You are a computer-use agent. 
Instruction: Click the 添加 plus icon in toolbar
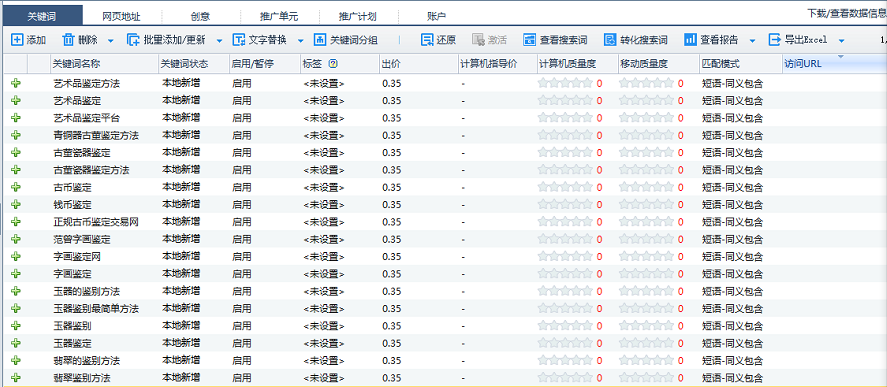17,40
